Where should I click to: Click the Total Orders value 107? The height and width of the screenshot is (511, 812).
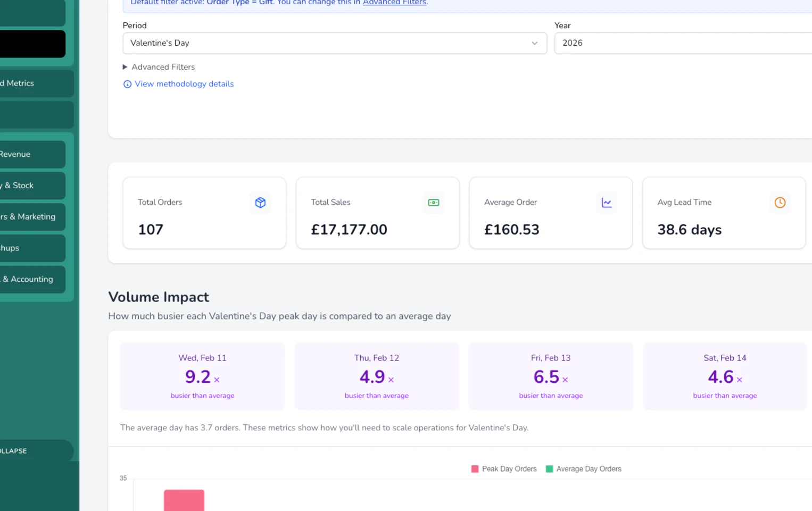151,230
